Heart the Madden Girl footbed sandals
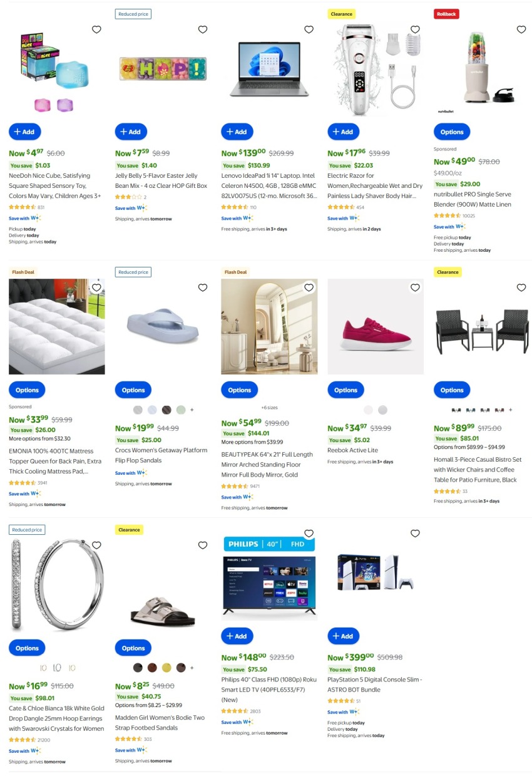This screenshot has height=776, width=532. click(203, 546)
